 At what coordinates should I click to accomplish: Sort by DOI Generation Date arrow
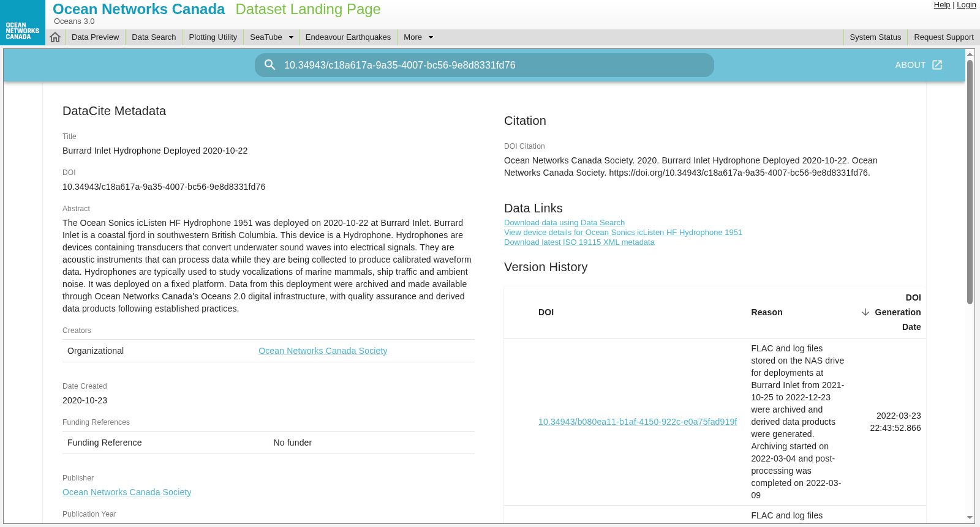tap(865, 312)
